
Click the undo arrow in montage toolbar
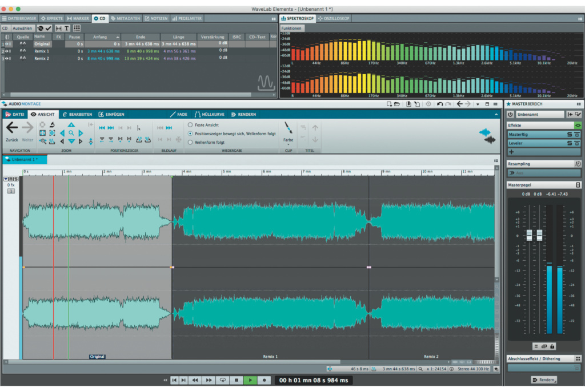coord(439,104)
